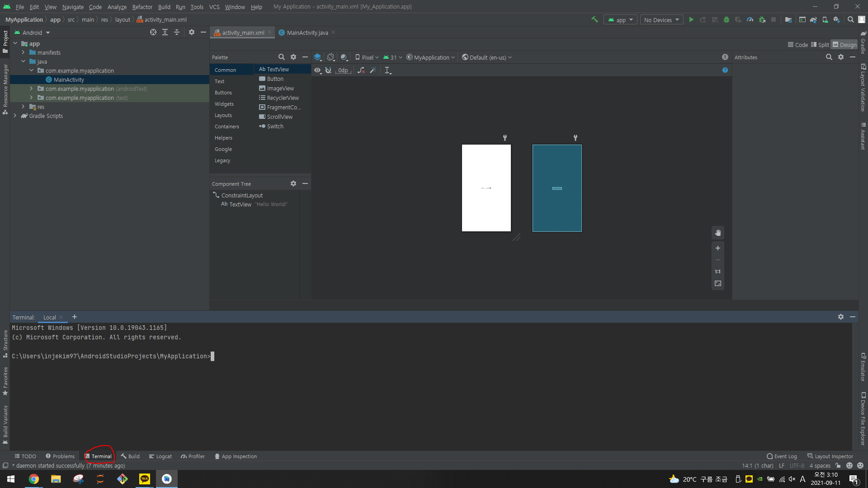Click the green Run app button

click(x=691, y=20)
